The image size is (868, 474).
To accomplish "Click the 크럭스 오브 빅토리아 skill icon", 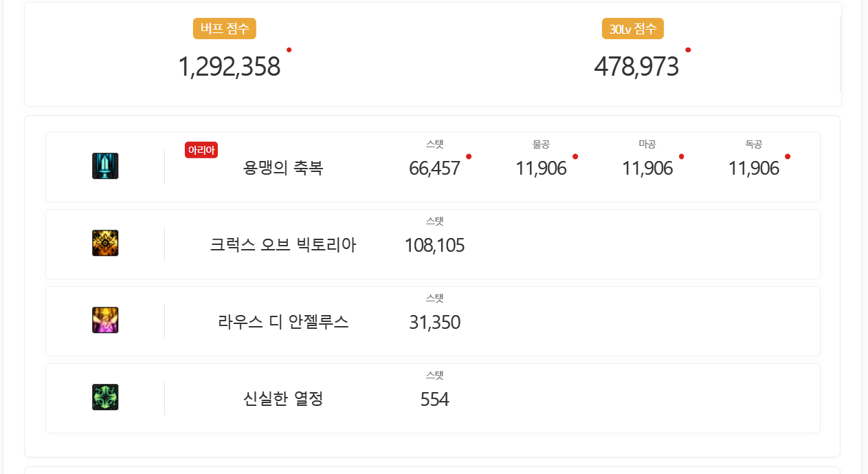I will tap(105, 244).
